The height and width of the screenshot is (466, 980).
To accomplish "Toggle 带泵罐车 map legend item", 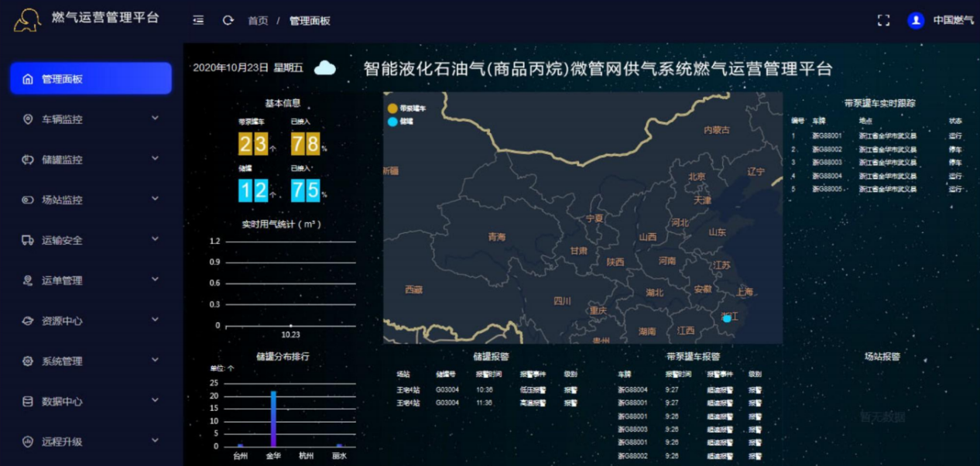I will 407,109.
